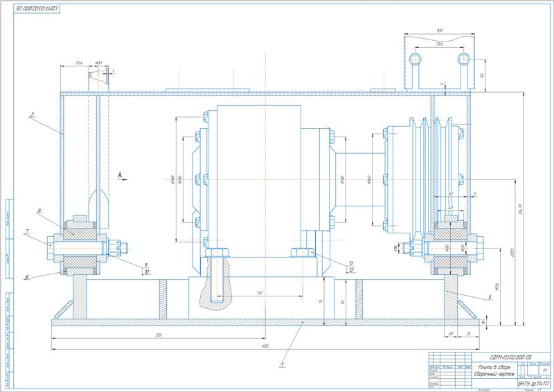Click the drawing name "Плита в сборе"
The image size is (554, 392).
click(493, 367)
